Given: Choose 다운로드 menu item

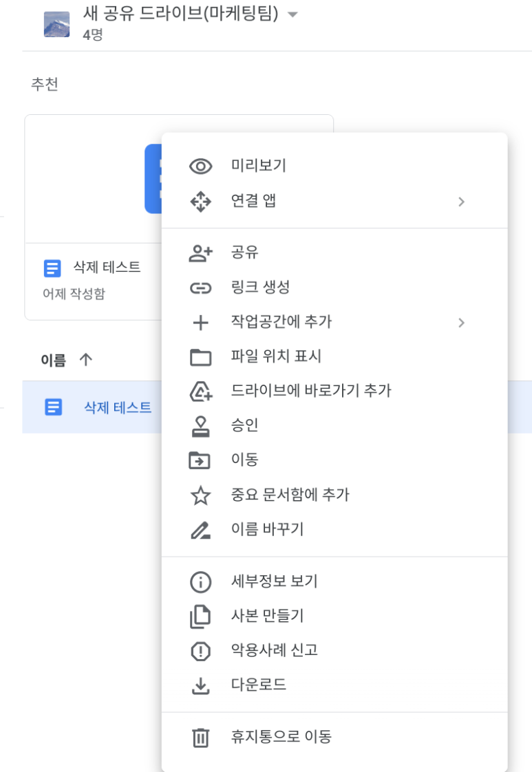Looking at the screenshot, I should point(334,685).
